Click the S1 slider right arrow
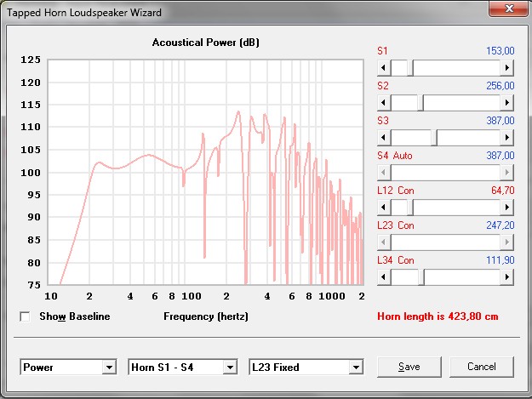The height and width of the screenshot is (399, 532). point(507,68)
